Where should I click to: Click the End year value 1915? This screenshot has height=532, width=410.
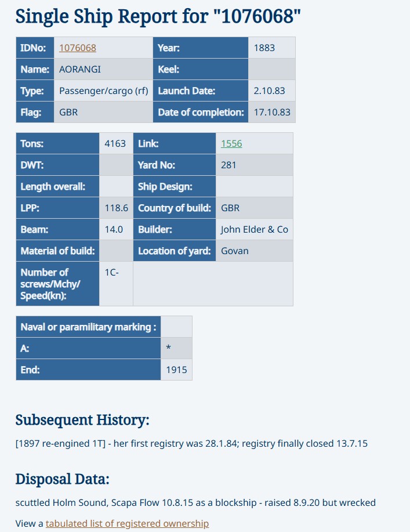click(176, 370)
